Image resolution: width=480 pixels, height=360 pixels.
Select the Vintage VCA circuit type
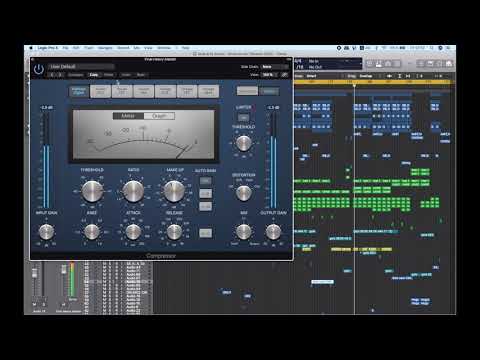coord(165,91)
